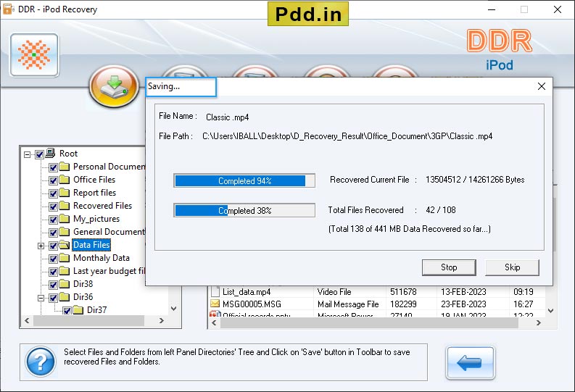Click the Stop button
Viewport: 575px width, 392px height.
point(449,267)
